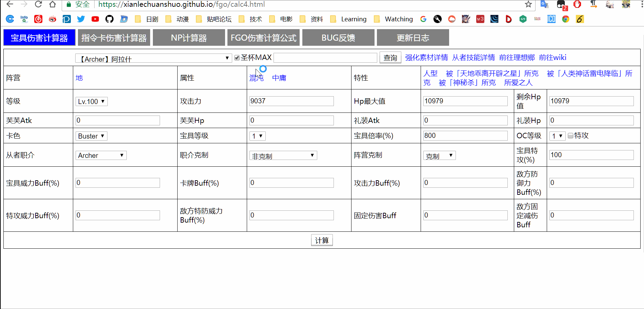This screenshot has height=309, width=644.
Task: Open the W3 bookmark icon
Action: 480,19
